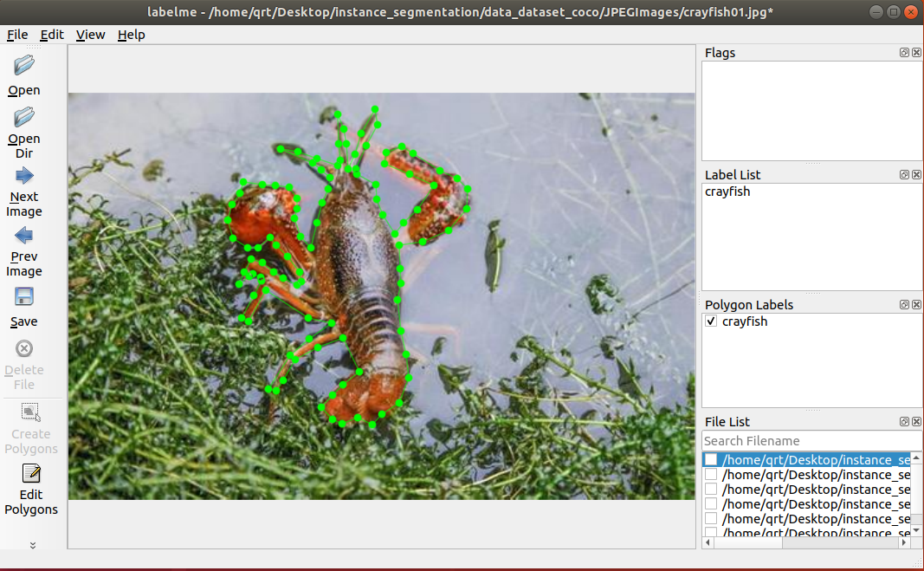The image size is (924, 571).
Task: Save the annotation with the floppy icon
Action: point(24,296)
